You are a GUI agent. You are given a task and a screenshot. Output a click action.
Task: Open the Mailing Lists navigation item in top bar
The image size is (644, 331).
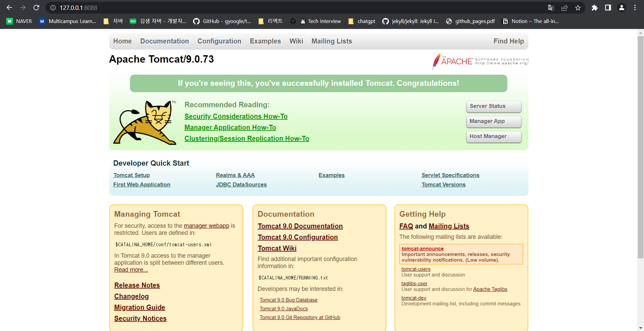click(x=332, y=41)
